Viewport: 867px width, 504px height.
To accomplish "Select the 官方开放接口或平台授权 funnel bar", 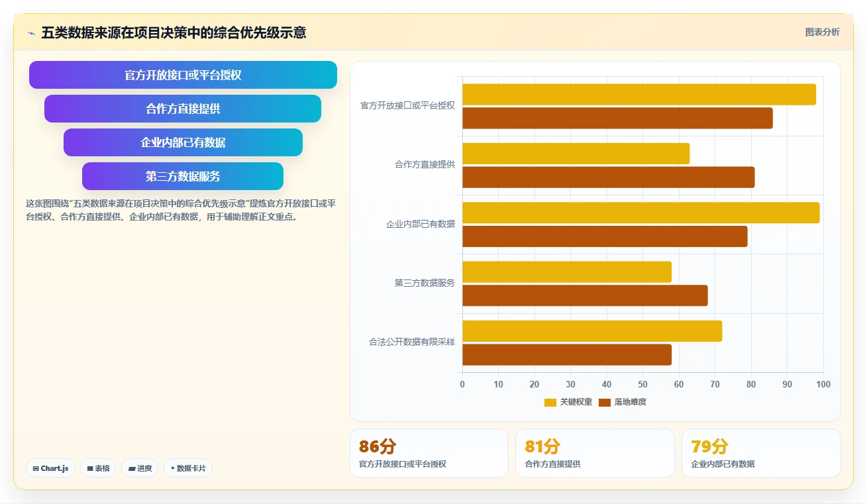I will click(x=183, y=75).
